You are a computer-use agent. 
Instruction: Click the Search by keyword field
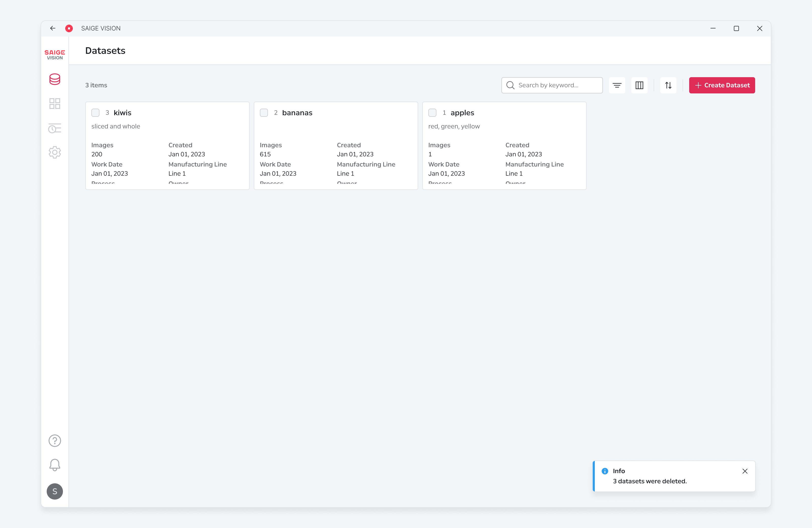[x=552, y=85]
